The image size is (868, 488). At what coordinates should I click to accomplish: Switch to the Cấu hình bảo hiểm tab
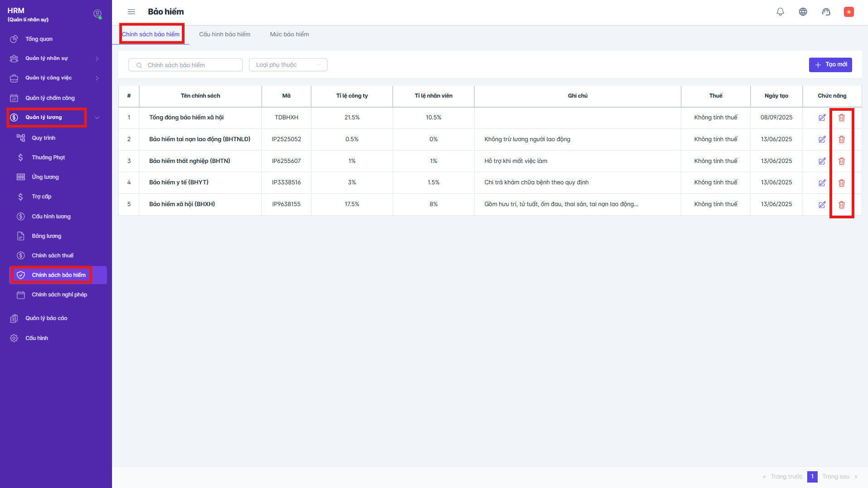tap(224, 35)
